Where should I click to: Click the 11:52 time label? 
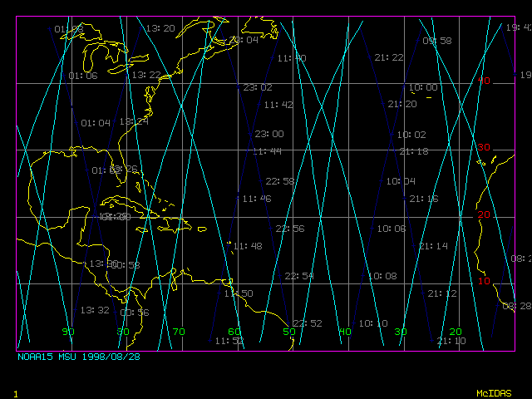(229, 341)
